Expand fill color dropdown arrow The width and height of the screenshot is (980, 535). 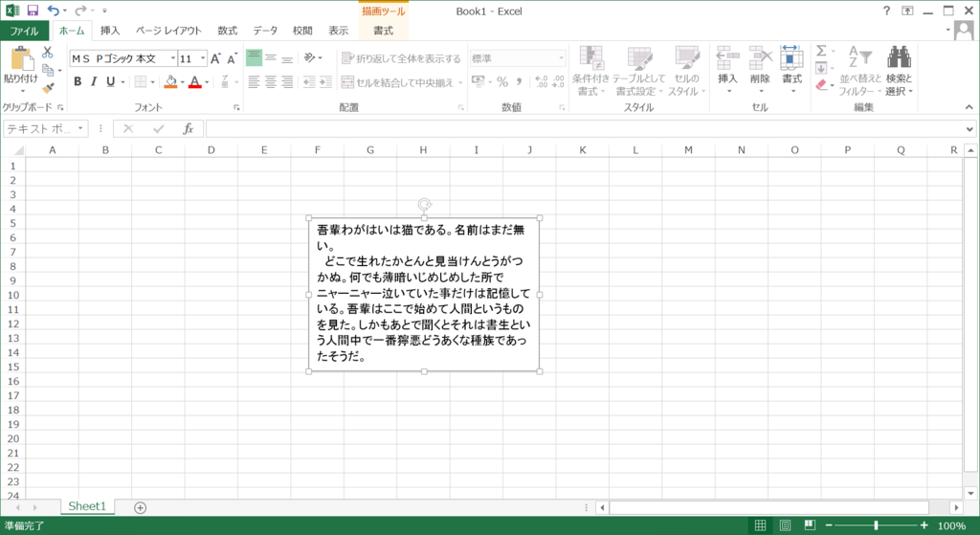182,82
